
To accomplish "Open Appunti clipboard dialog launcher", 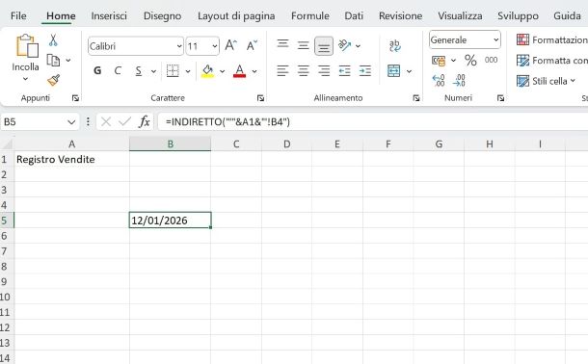I will 75,98.
